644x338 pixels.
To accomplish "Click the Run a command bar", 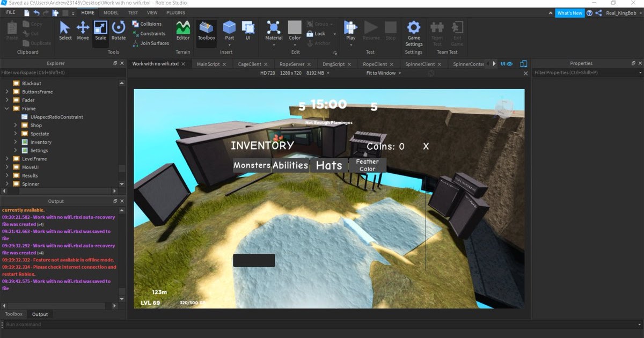I will (x=322, y=325).
